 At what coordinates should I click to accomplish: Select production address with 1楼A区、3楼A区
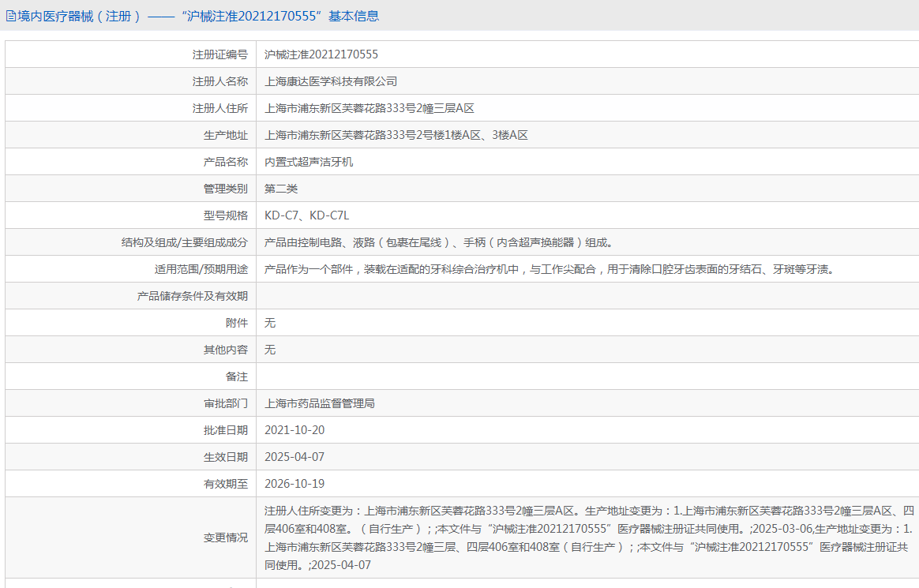click(x=396, y=135)
